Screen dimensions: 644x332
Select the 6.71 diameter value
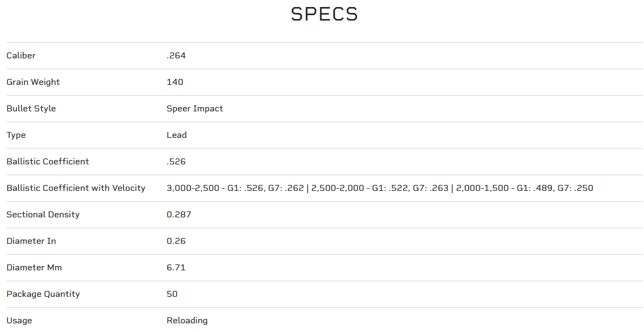[x=176, y=268]
